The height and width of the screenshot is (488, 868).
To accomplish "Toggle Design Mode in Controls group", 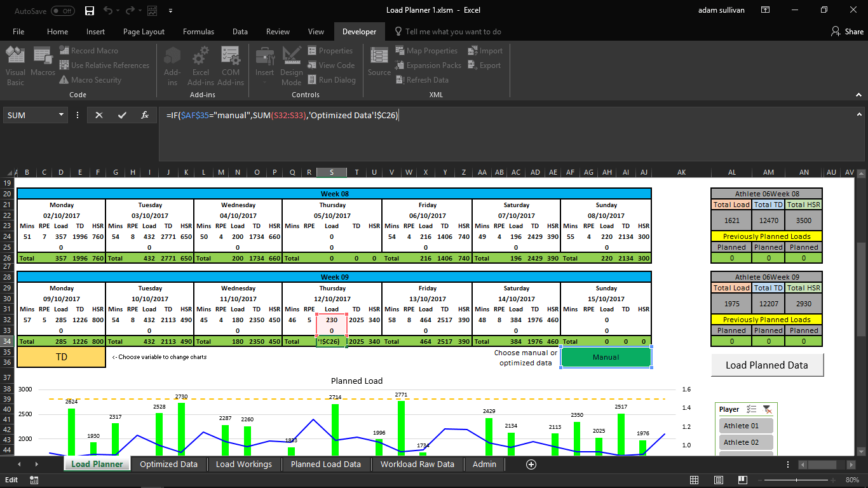I will 292,65.
